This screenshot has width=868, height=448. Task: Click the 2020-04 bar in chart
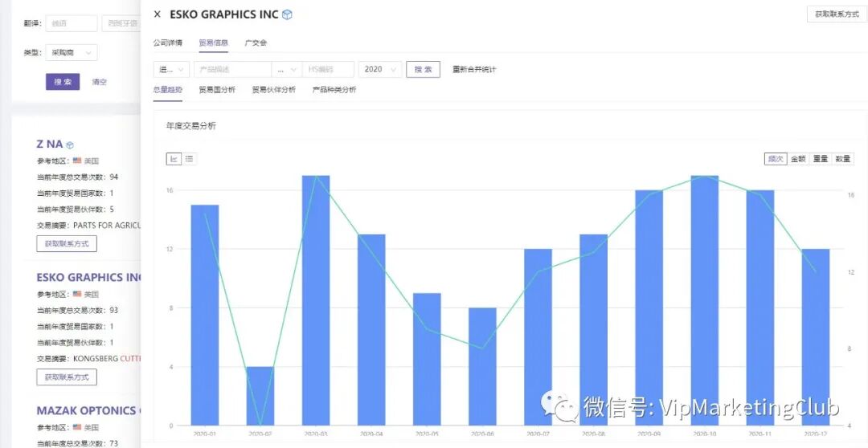click(x=371, y=330)
